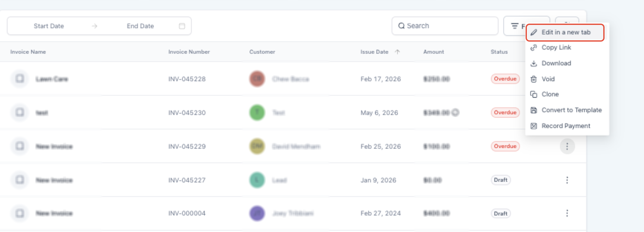Click the Clone duplicate icon
The height and width of the screenshot is (232, 644).
534,94
